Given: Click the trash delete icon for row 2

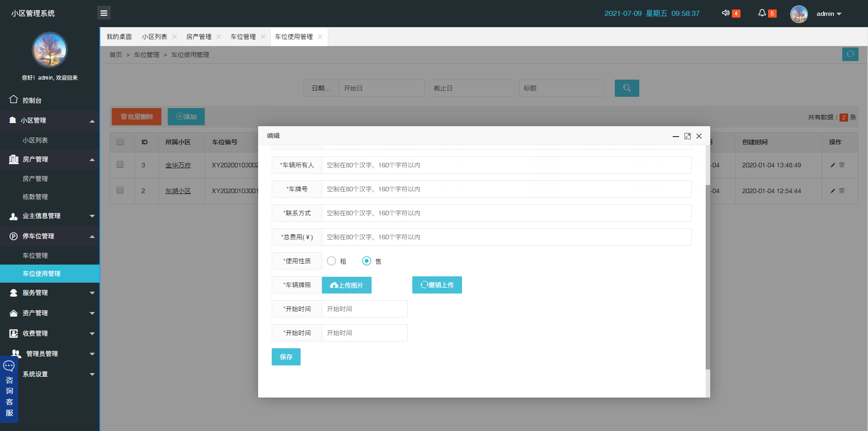Looking at the screenshot, I should click(x=842, y=191).
